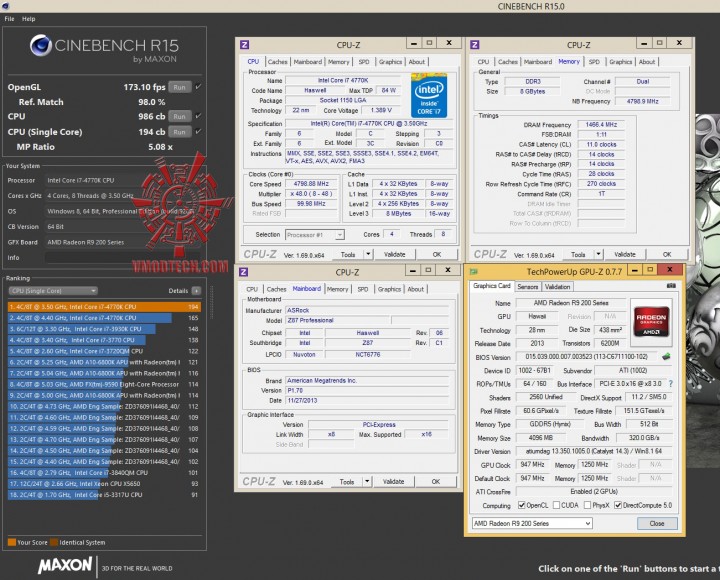Click the Cinebench R15 sphere logo

click(x=40, y=45)
